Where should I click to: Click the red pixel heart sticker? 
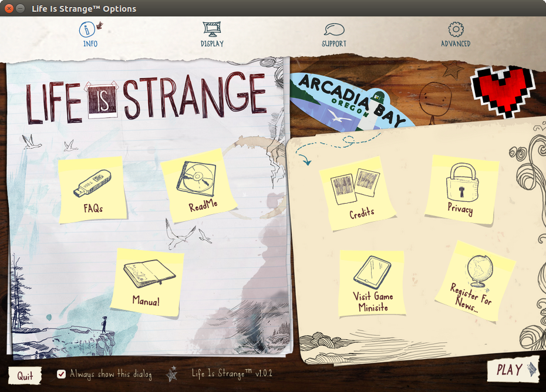[503, 91]
